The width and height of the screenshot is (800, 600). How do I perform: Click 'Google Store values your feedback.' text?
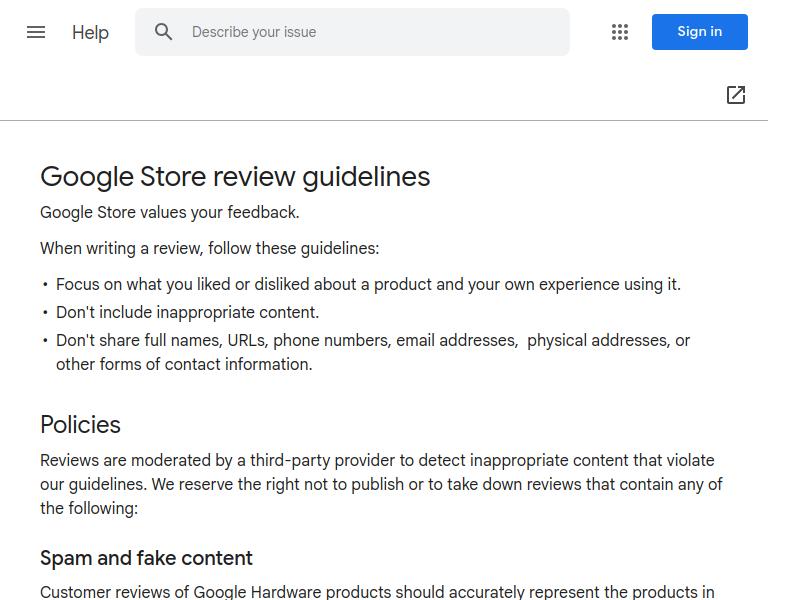(170, 212)
